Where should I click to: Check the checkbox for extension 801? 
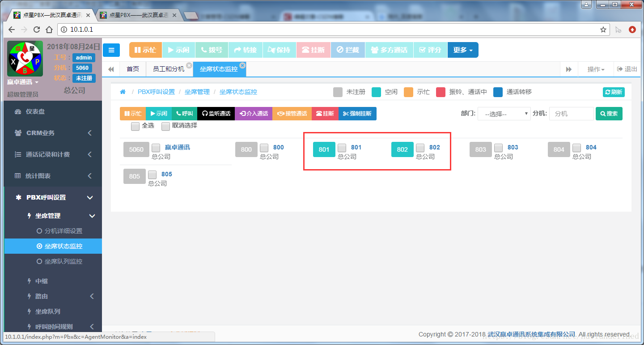[x=342, y=148]
